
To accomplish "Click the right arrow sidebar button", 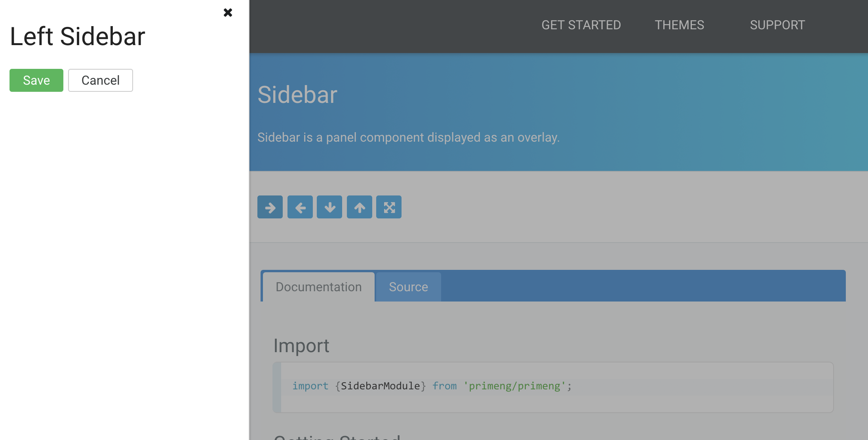I will click(x=270, y=207).
